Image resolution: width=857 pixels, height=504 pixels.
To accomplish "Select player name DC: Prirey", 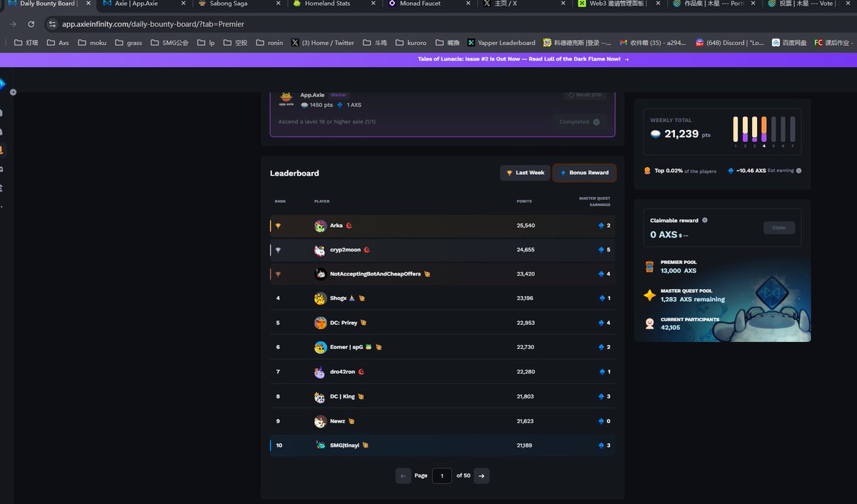I will point(344,323).
